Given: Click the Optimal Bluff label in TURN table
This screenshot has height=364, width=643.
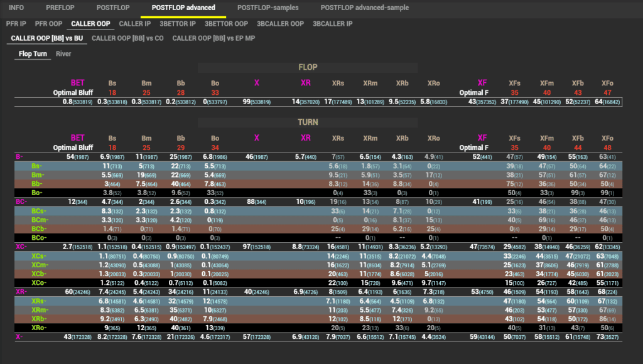Looking at the screenshot, I should (x=73, y=147).
